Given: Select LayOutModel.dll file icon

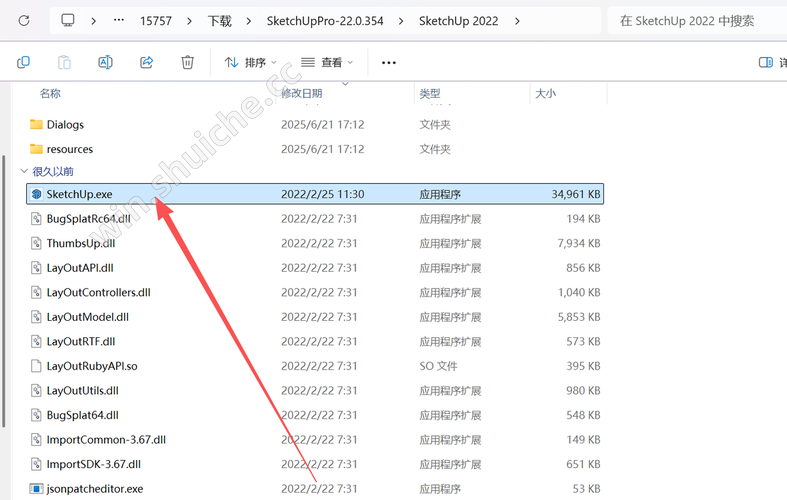Looking at the screenshot, I should 36,317.
